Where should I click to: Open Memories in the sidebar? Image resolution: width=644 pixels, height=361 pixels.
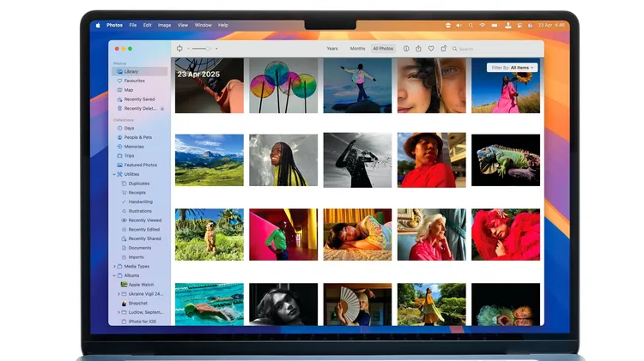[x=134, y=147]
